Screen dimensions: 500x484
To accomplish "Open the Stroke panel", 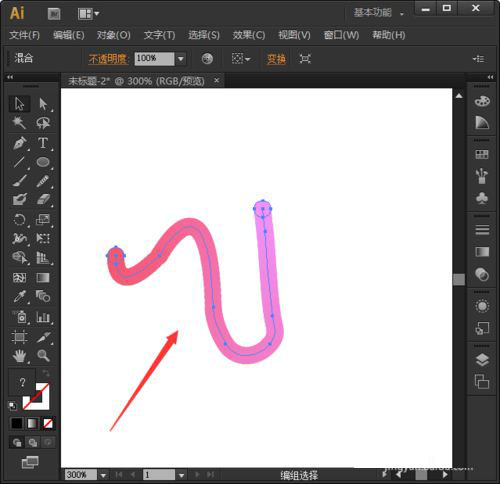I will coord(482,230).
